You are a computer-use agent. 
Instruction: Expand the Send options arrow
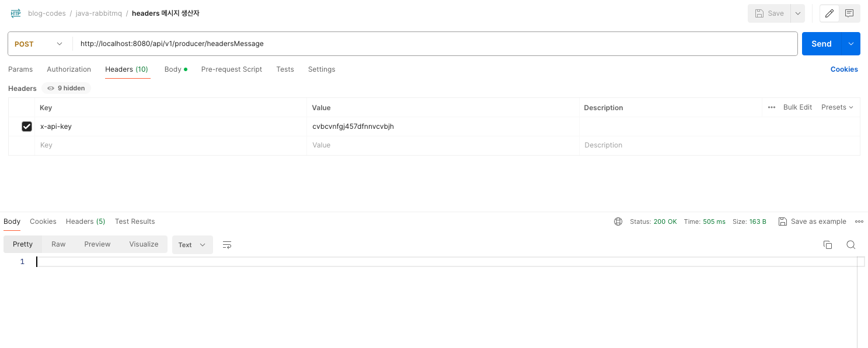click(850, 44)
